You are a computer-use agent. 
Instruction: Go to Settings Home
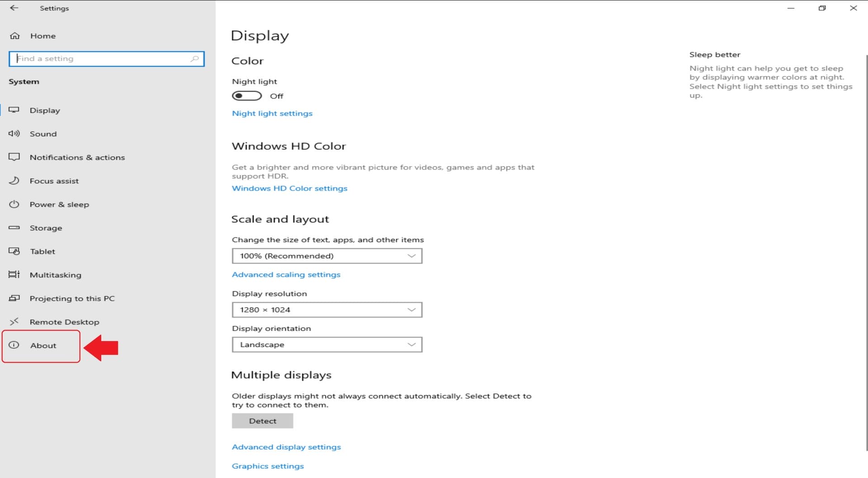pos(43,36)
